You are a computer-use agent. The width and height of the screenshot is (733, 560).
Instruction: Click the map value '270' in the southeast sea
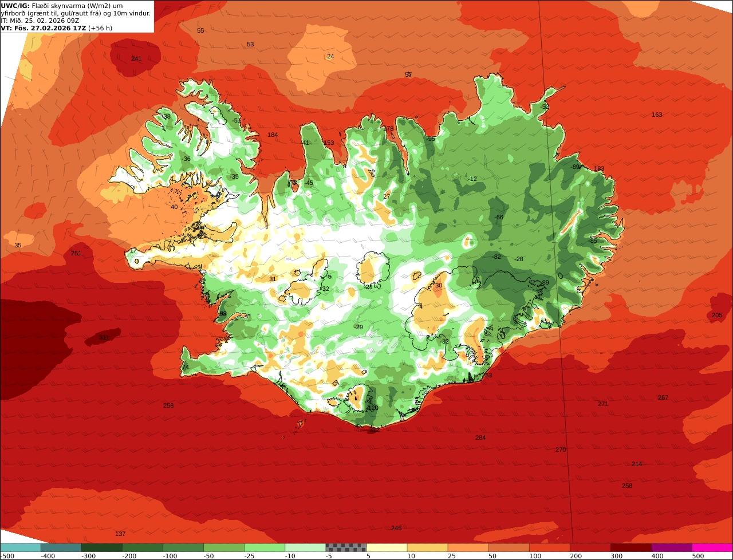561,449
